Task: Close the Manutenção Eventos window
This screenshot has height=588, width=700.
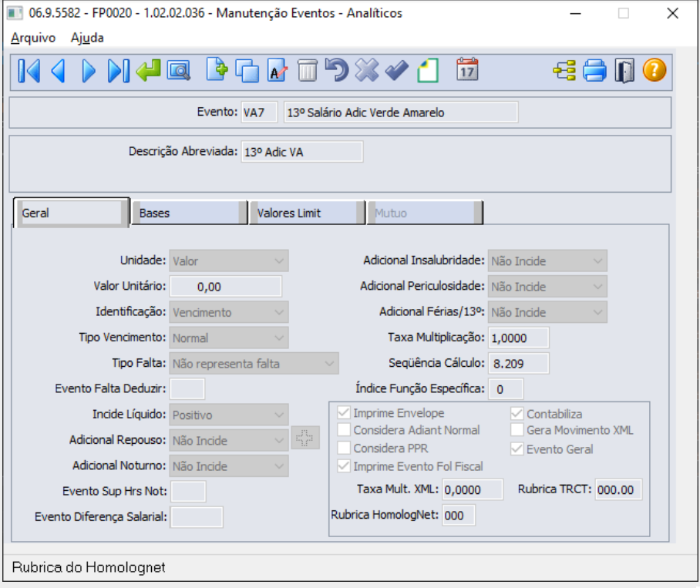Action: (x=672, y=13)
